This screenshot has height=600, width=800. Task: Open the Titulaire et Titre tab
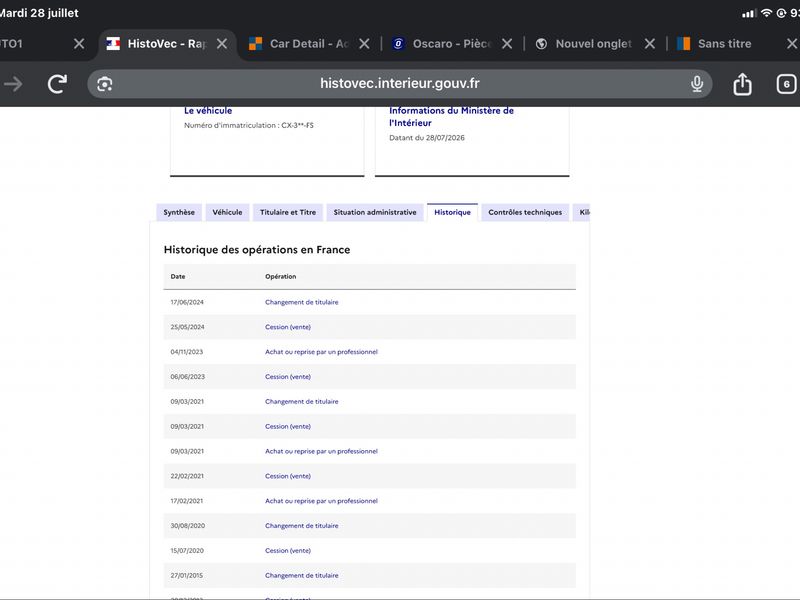pos(288,212)
